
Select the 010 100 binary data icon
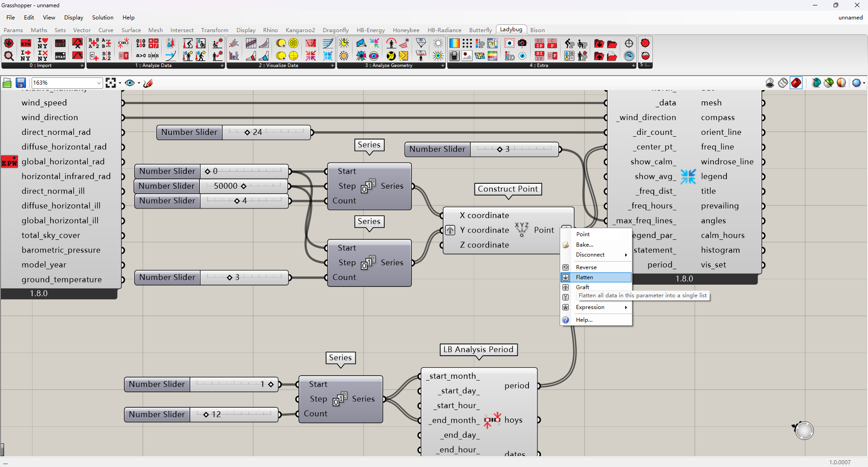point(141,43)
